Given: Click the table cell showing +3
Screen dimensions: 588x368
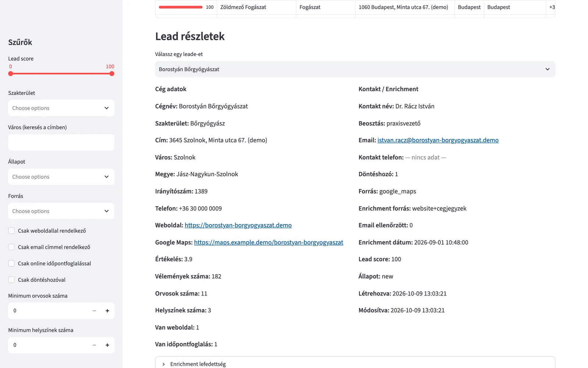Looking at the screenshot, I should point(551,7).
